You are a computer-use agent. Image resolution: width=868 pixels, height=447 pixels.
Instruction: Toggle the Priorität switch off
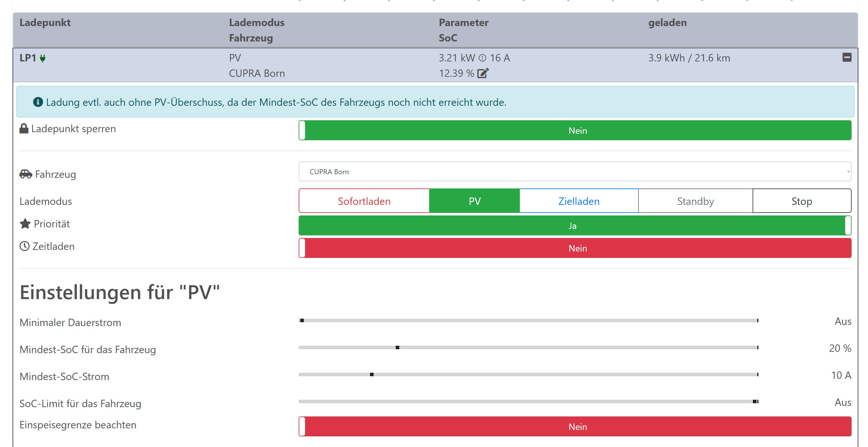click(x=574, y=225)
